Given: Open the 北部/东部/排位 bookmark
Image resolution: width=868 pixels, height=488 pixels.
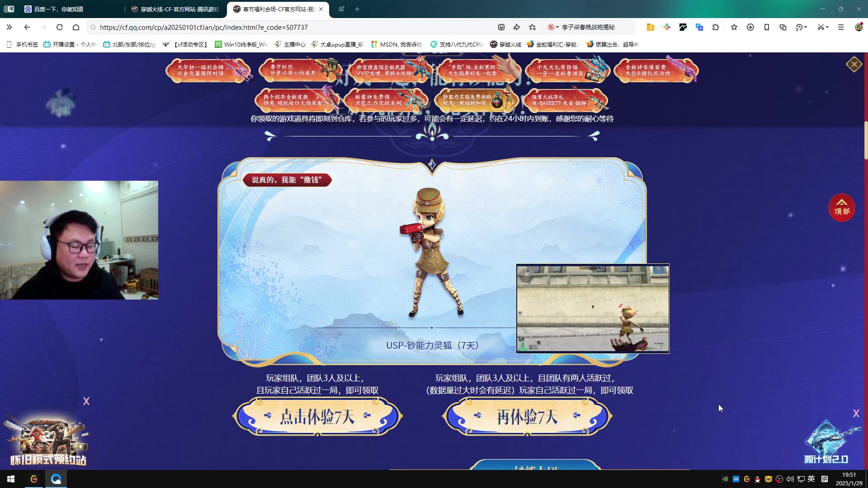Looking at the screenshot, I should [129, 44].
